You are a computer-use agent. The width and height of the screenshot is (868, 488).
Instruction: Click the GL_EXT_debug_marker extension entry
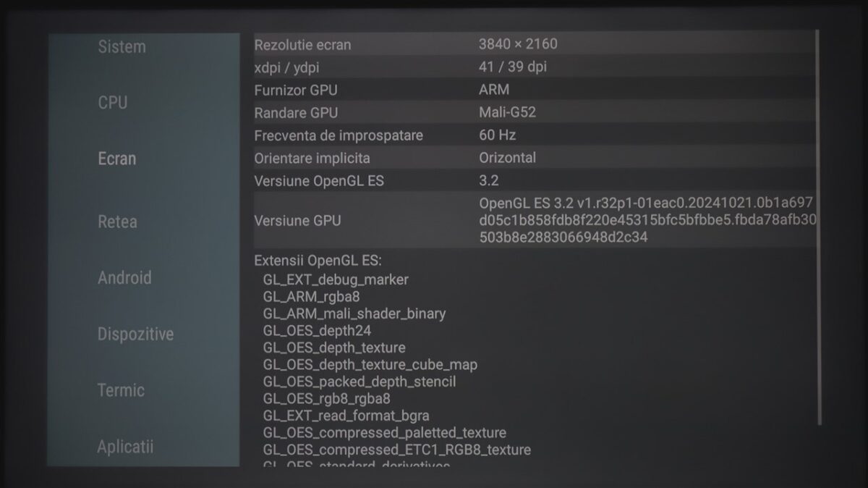coord(336,279)
